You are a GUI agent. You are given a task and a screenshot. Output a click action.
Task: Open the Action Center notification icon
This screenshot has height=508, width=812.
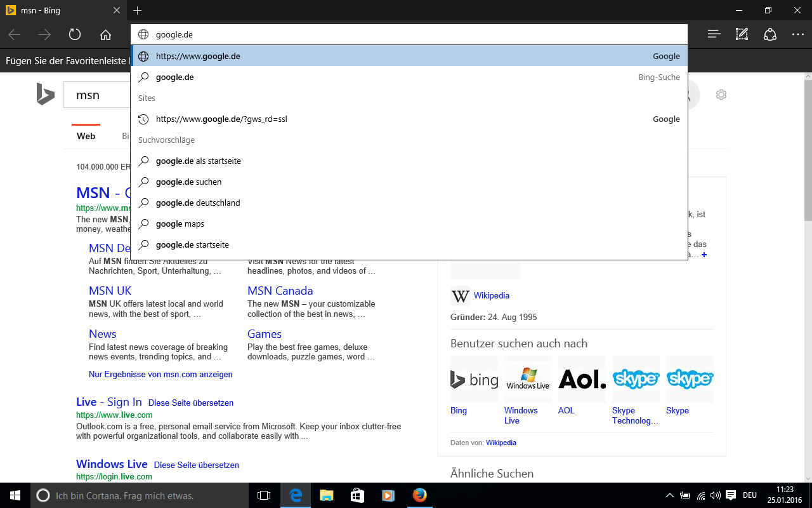coord(731,495)
